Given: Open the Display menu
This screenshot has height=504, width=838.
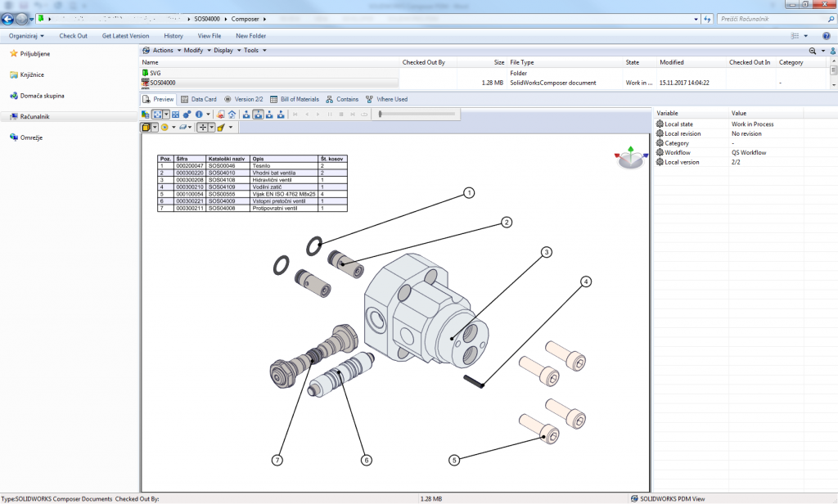Looking at the screenshot, I should click(223, 50).
